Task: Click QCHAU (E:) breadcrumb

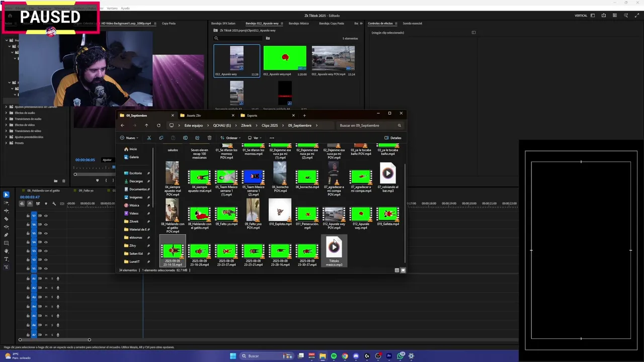Action: tap(222, 125)
